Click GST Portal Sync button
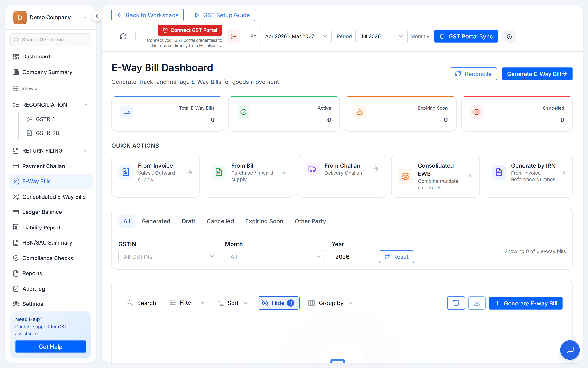This screenshot has width=588, height=368. tap(466, 37)
